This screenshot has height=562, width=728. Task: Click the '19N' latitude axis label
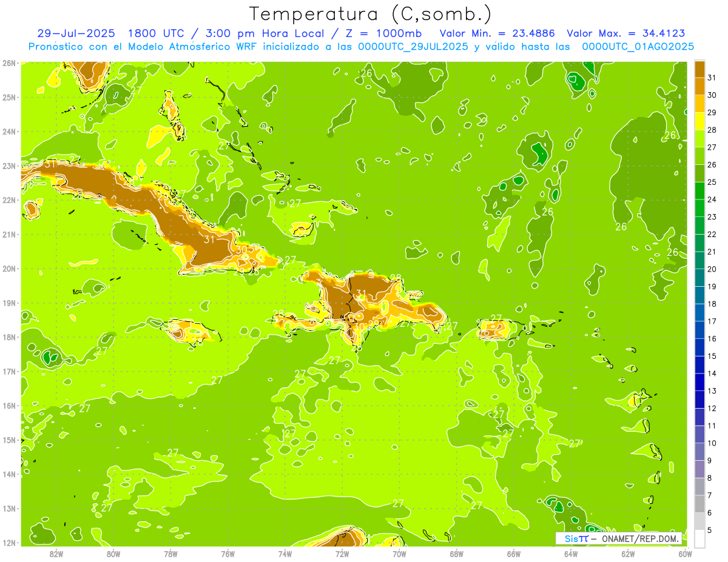[x=8, y=303]
